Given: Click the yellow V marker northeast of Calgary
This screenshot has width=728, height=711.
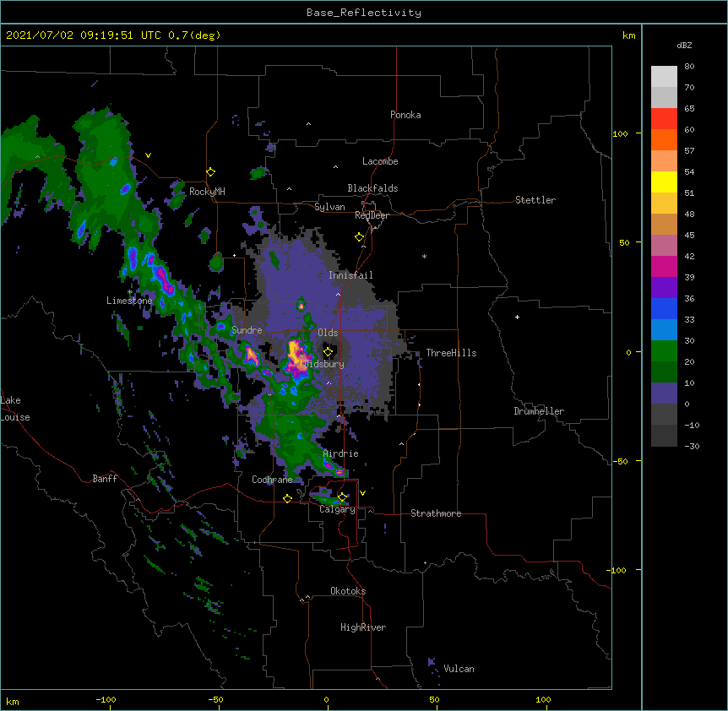Looking at the screenshot, I should click(x=362, y=493).
